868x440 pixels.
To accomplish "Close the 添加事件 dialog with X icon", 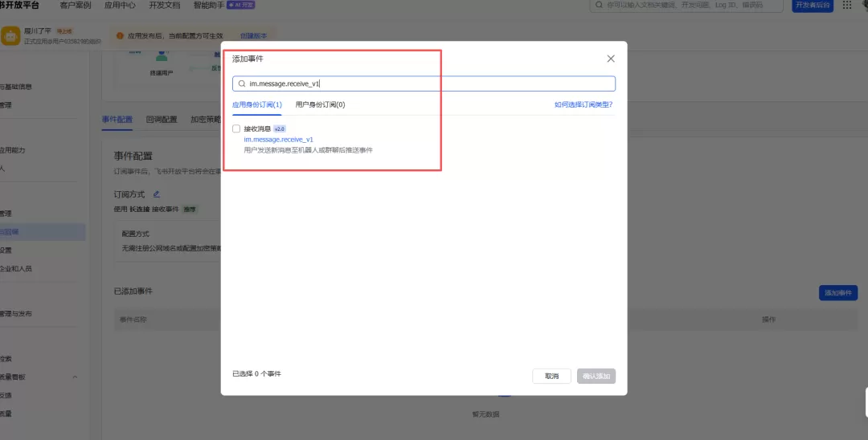I will (611, 59).
